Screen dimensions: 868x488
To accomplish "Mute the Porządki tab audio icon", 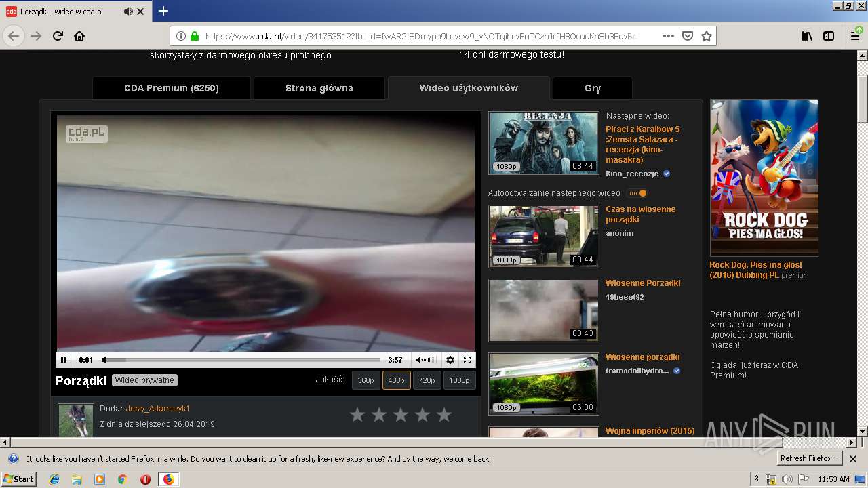I will [128, 12].
